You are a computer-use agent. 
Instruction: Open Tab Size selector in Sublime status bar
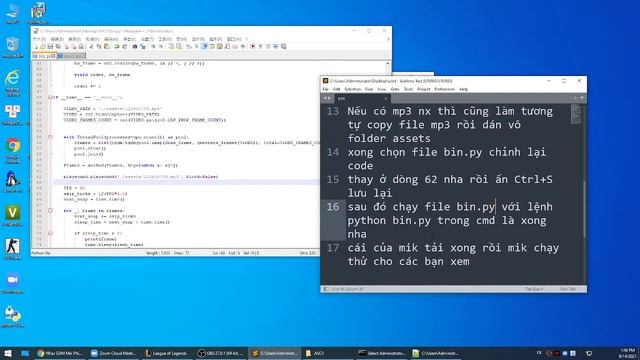point(534,289)
